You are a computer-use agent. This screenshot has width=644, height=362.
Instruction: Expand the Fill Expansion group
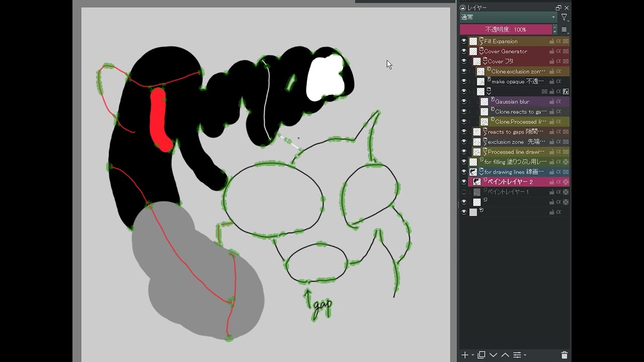tap(481, 43)
